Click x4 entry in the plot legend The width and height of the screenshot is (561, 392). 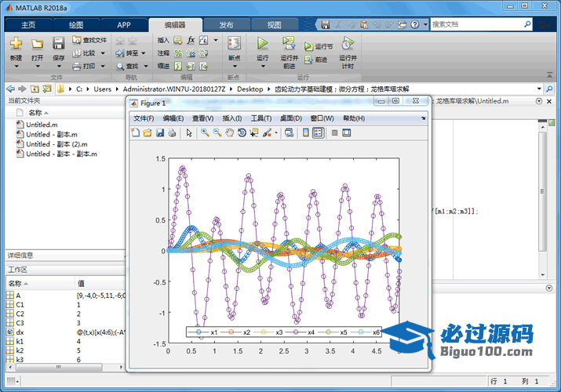pos(300,332)
